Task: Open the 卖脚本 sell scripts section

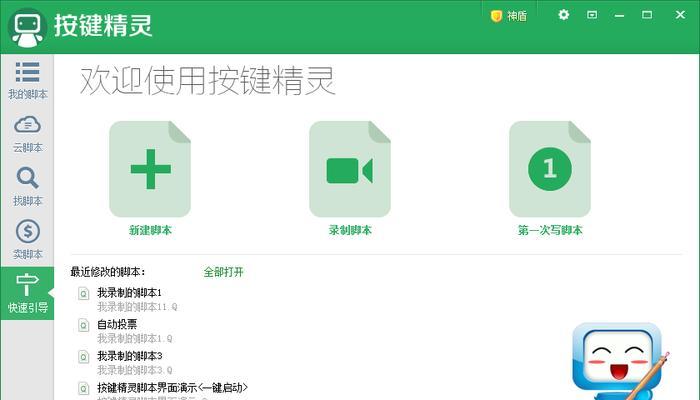Action: point(27,240)
